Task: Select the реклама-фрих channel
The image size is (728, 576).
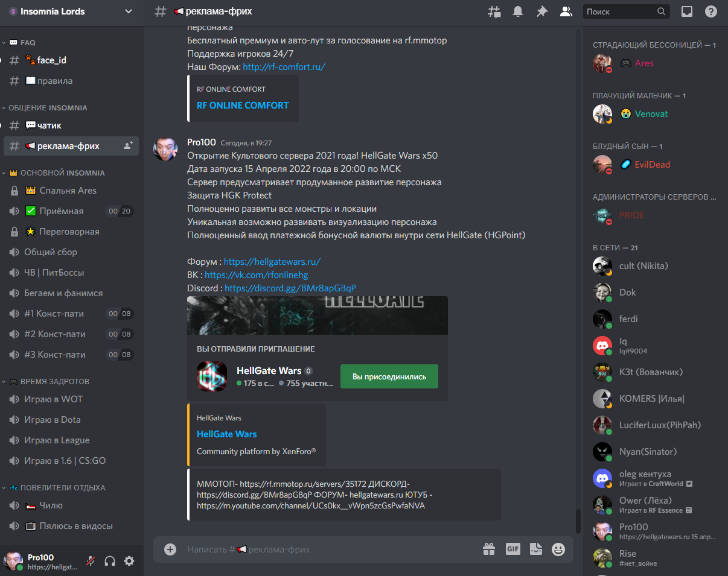Action: click(x=71, y=146)
